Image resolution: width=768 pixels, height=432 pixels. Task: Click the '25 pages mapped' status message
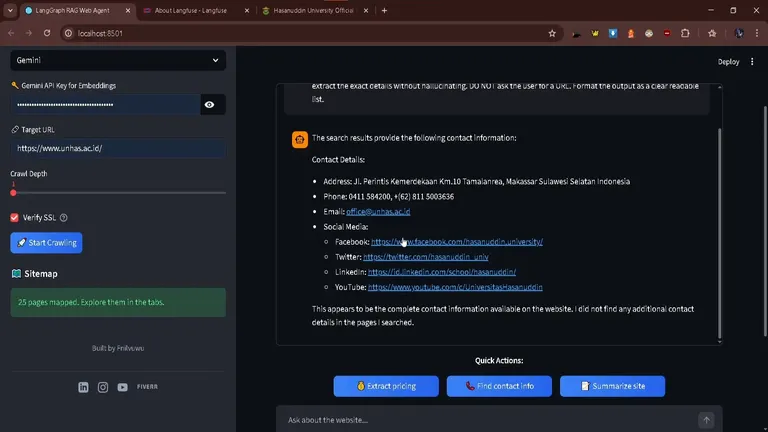[118, 302]
